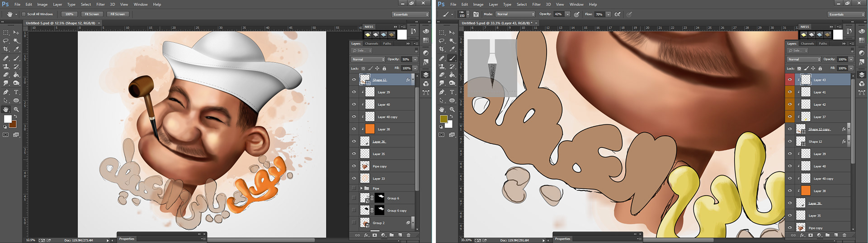Click background brown color swatch in left window
Viewport: 868px width, 243px height.
pyautogui.click(x=14, y=125)
